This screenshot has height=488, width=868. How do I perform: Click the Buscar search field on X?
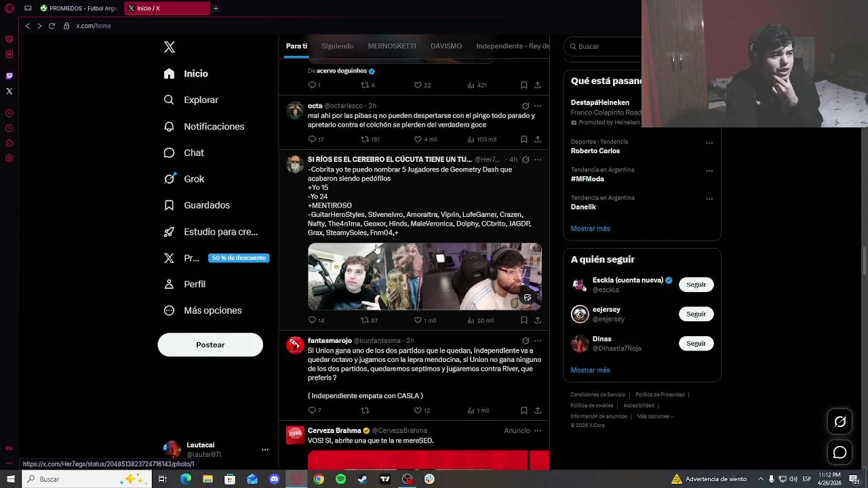604,46
